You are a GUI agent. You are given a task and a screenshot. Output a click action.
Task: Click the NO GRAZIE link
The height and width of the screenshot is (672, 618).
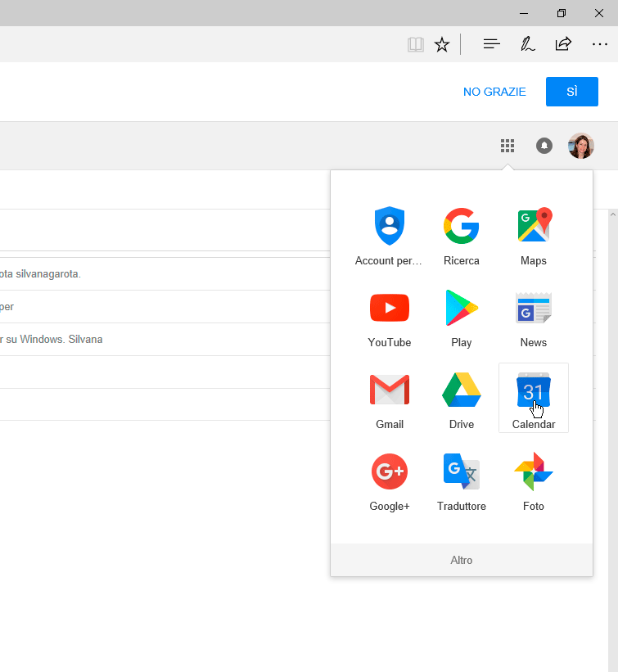[x=494, y=92]
